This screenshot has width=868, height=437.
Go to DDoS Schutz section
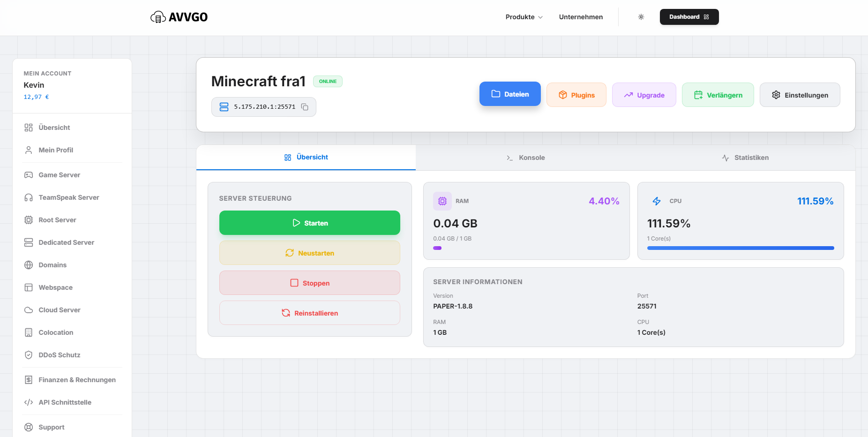click(59, 355)
